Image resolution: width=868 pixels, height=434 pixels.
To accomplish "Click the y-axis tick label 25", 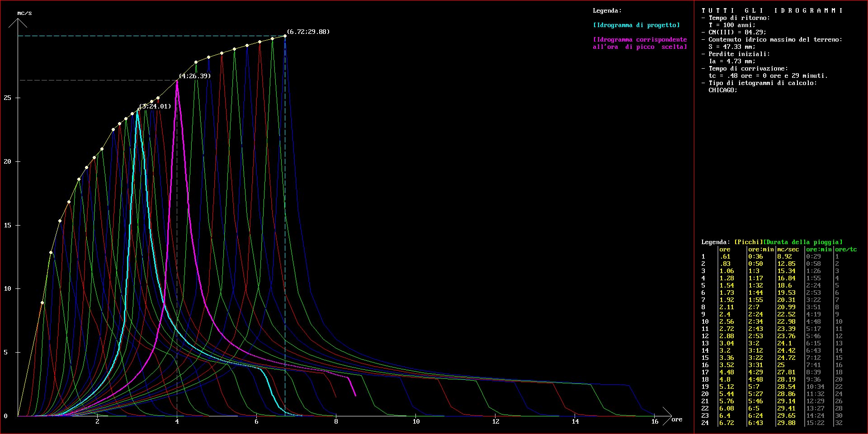I will coord(8,98).
